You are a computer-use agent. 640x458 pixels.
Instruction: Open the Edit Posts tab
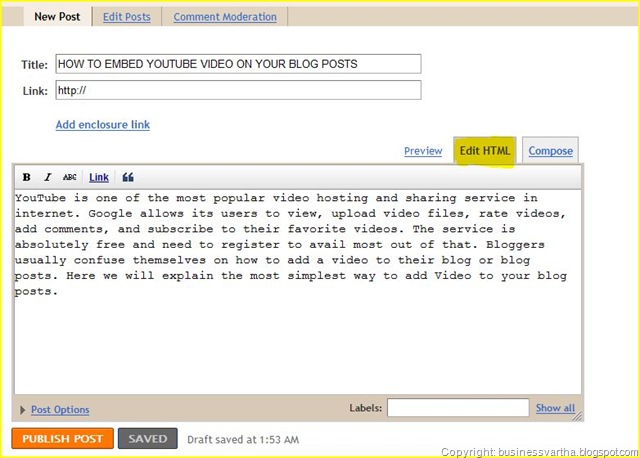point(127,17)
